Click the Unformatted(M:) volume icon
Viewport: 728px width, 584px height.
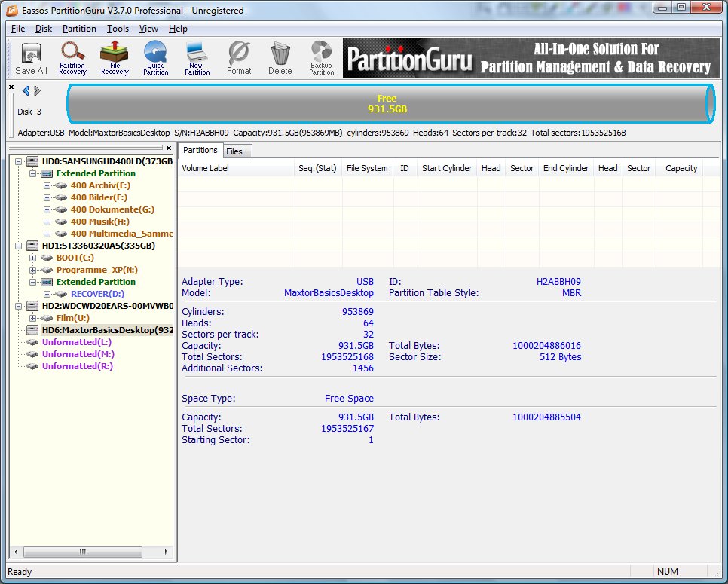[32, 354]
